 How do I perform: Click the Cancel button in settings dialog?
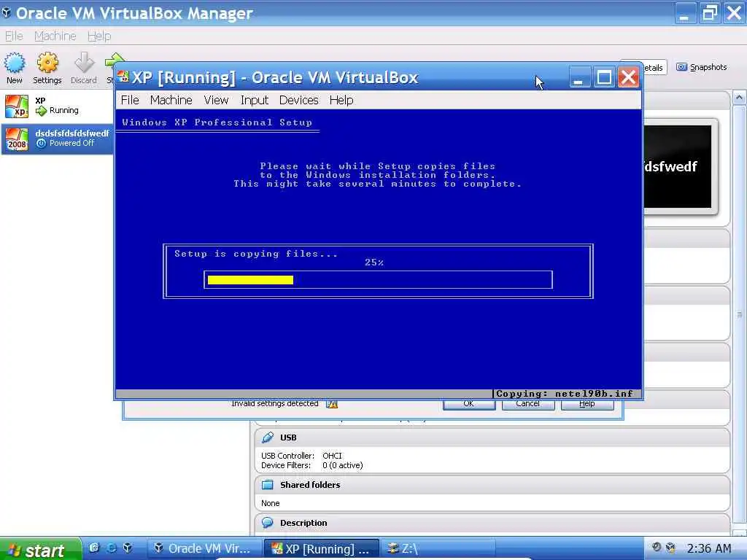coord(528,404)
